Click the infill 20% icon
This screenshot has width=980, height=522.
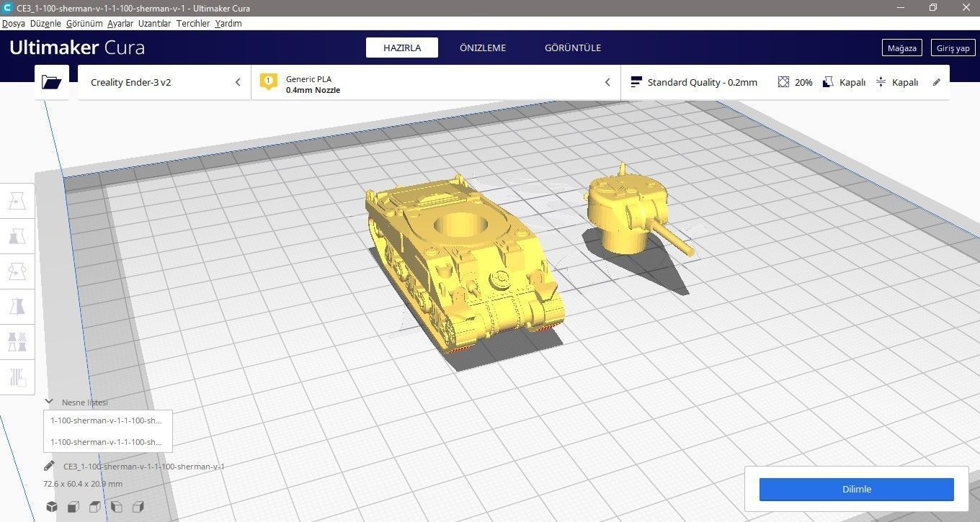click(x=784, y=82)
